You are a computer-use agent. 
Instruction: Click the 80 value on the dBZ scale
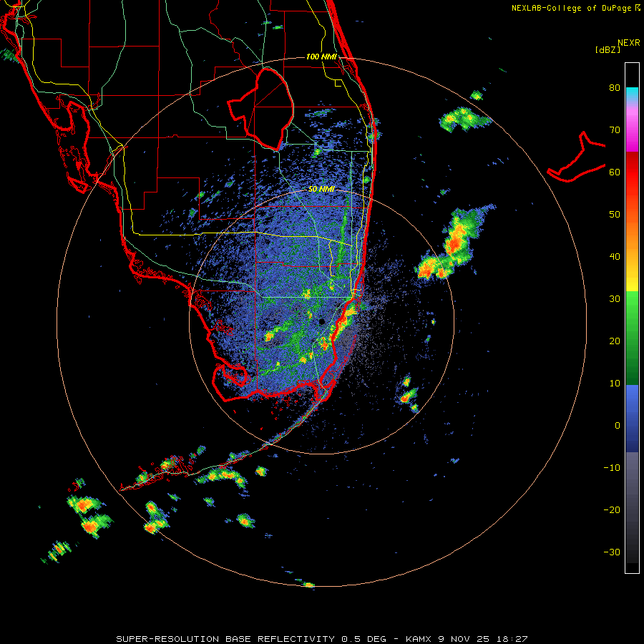[615, 88]
